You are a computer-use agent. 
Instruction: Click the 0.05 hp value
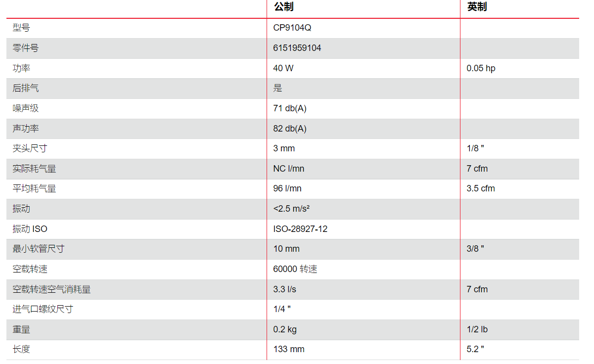click(481, 68)
